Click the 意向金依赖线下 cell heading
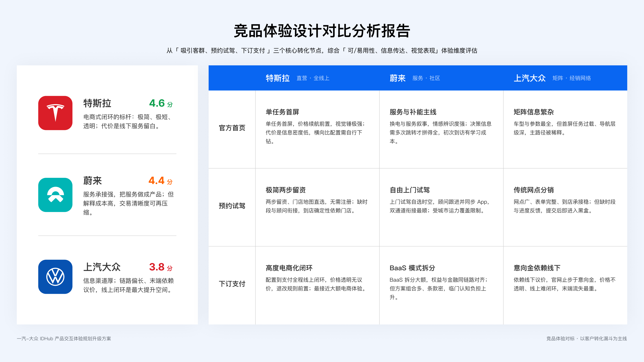Screen dimensions: 644x362 click(x=537, y=268)
